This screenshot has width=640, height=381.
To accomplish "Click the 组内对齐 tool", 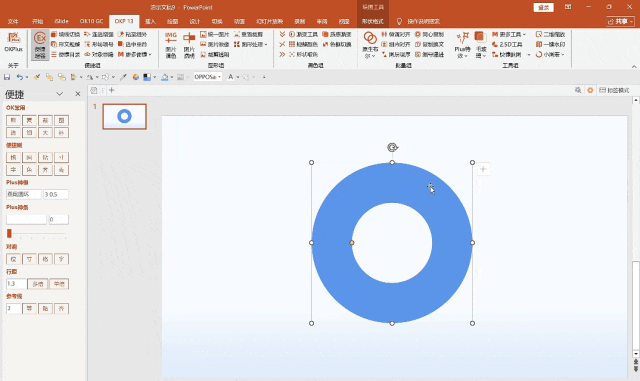I will [396, 44].
